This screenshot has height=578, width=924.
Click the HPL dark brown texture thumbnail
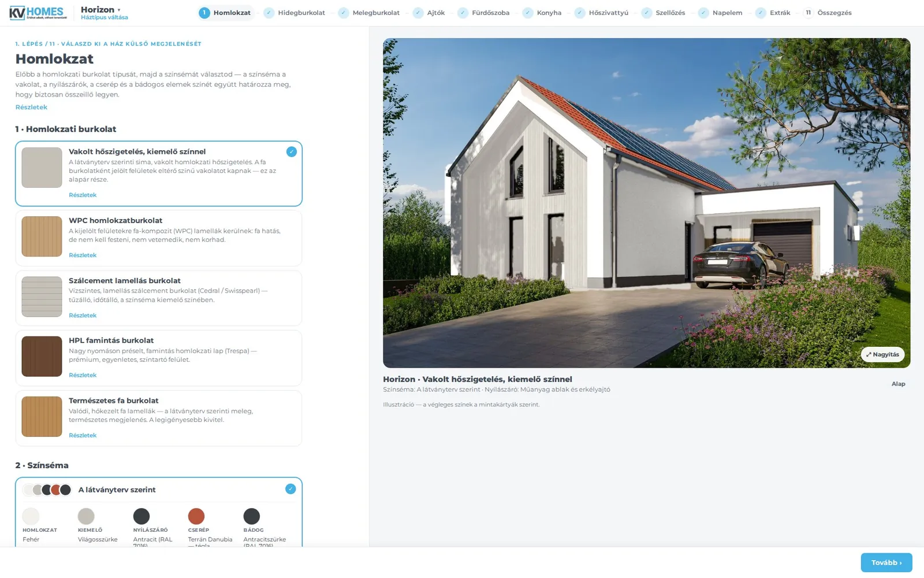[42, 357]
